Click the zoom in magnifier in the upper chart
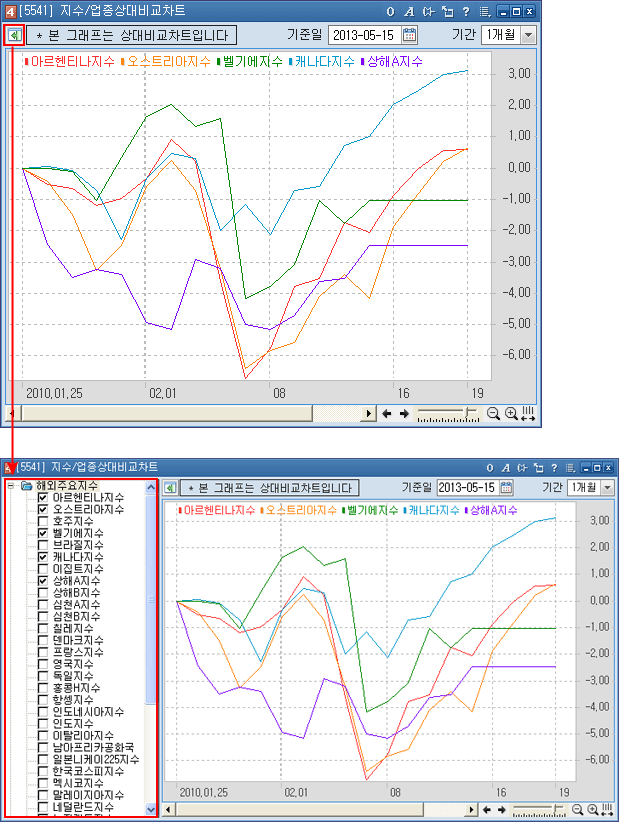 point(510,413)
